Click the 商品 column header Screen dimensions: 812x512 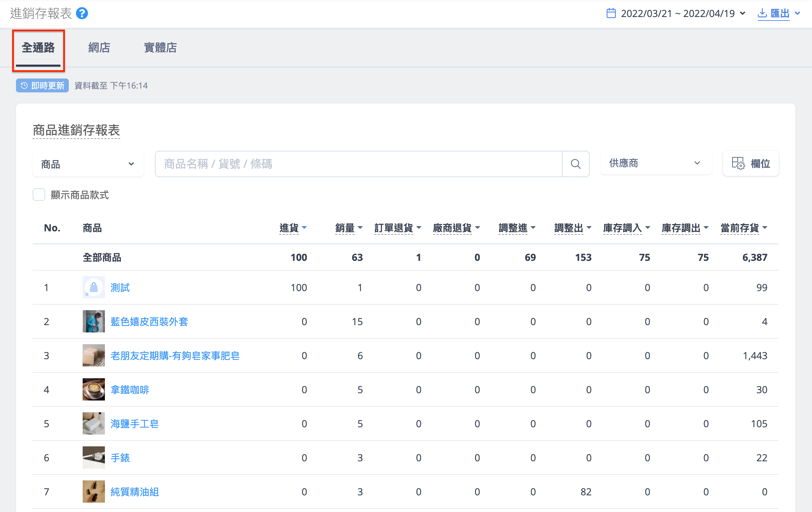pos(92,228)
